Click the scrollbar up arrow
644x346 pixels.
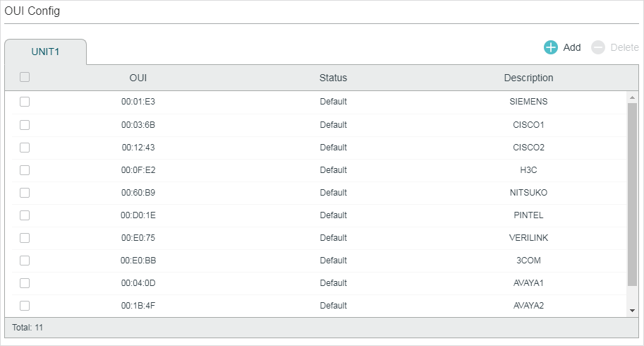tap(632, 97)
